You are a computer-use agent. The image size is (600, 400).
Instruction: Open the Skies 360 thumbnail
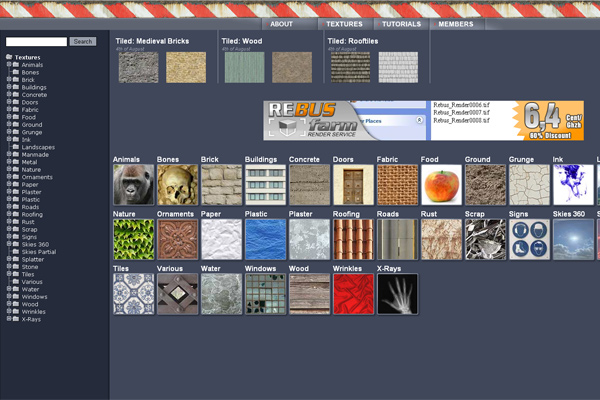(574, 240)
